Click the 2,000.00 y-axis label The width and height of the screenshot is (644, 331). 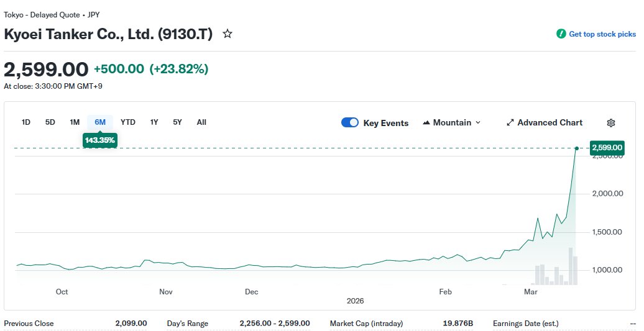(x=607, y=194)
